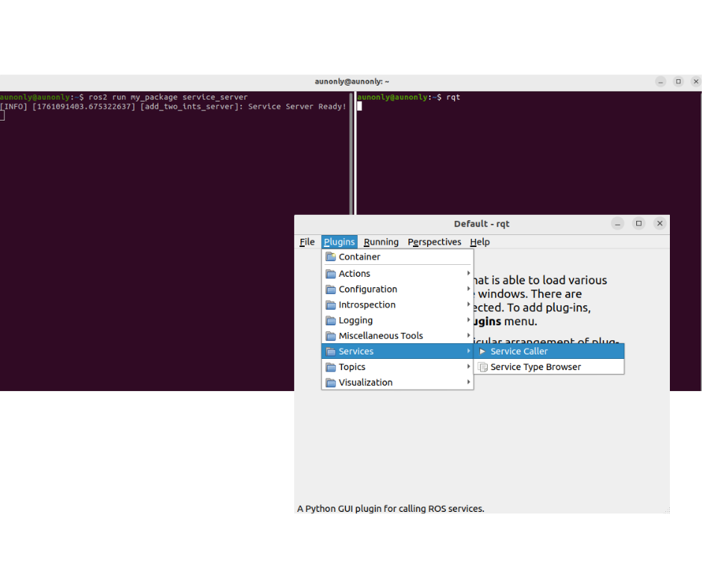Image resolution: width=702 pixels, height=588 pixels.
Task: Open the Running menu
Action: [x=381, y=242]
